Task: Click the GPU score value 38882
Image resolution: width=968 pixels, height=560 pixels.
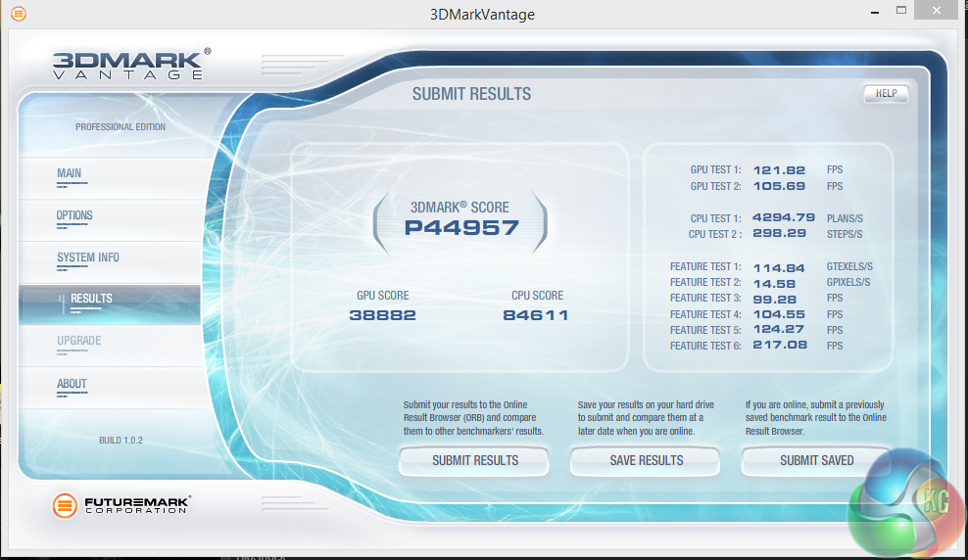Action: point(383,315)
